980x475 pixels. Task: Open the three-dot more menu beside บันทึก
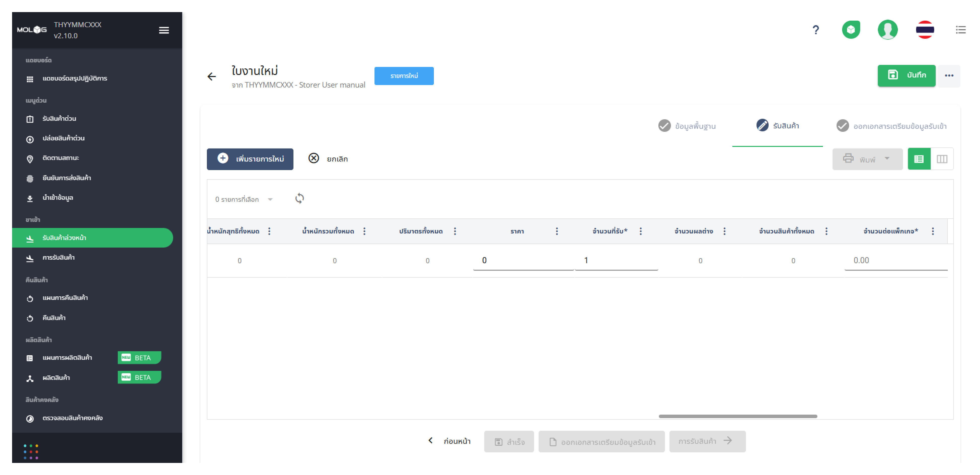coord(949,75)
